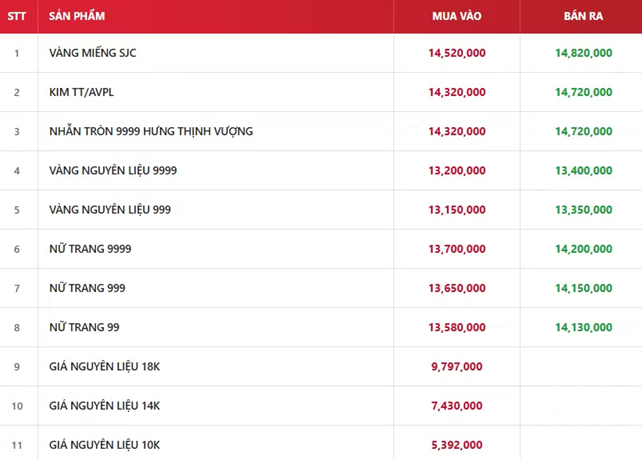This screenshot has width=642, height=459.
Task: Click the STT column header
Action: point(17,16)
